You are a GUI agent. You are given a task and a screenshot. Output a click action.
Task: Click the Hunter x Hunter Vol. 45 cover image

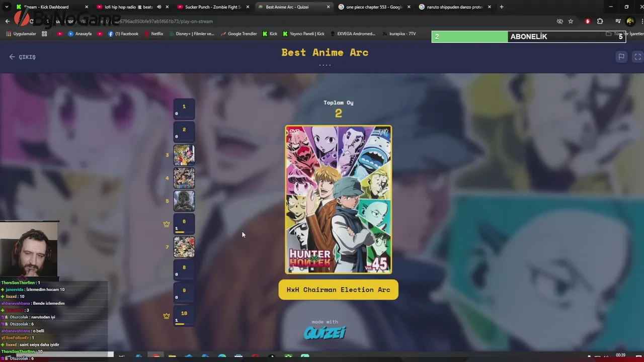338,200
